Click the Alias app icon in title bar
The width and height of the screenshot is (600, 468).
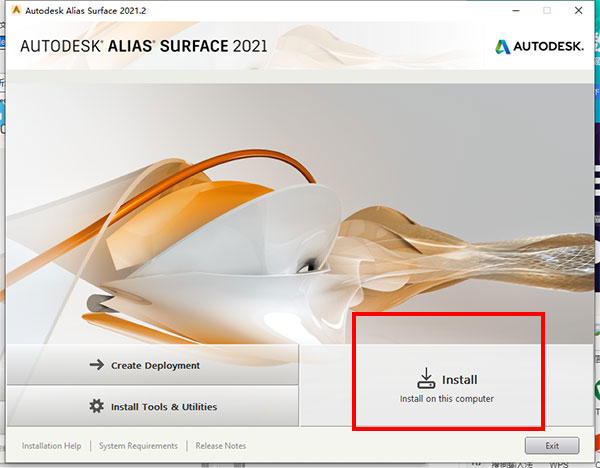tap(16, 10)
